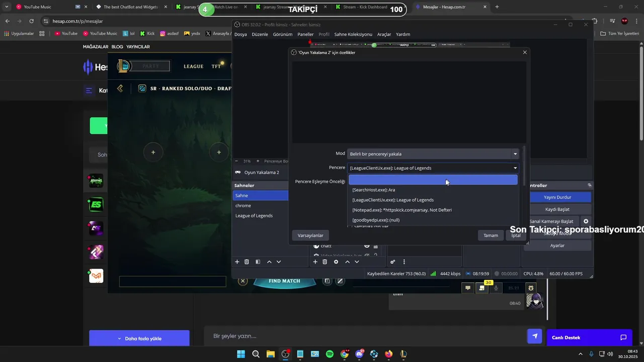
Task: Click Yayını Durdur button
Action: pos(557,197)
